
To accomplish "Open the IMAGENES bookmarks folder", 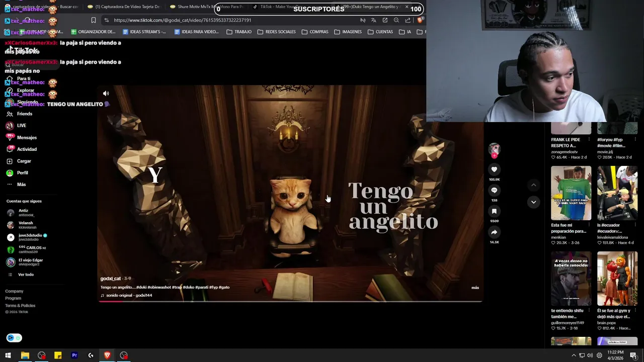I will pos(348,32).
